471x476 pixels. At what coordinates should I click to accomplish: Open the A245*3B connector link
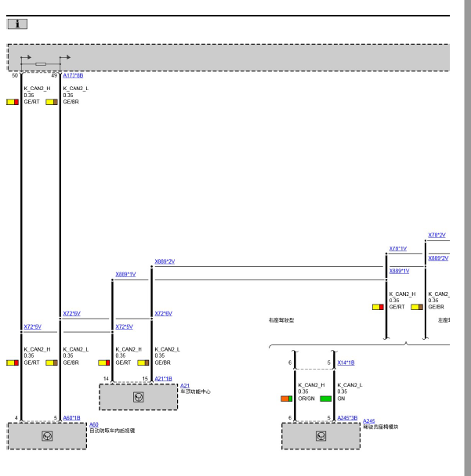click(347, 418)
